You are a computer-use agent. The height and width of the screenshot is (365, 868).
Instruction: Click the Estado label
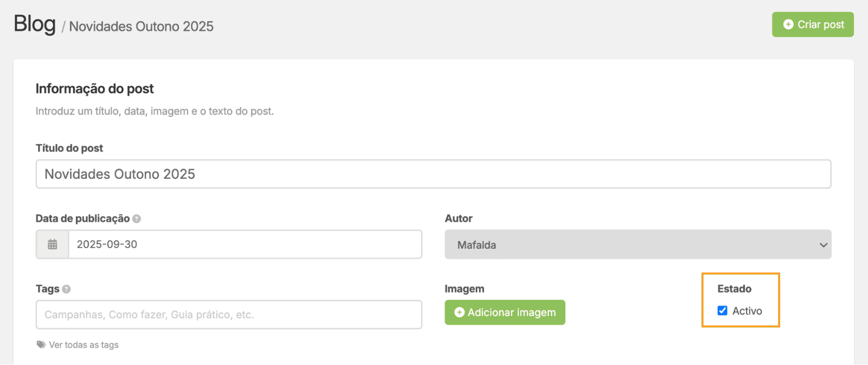point(734,289)
